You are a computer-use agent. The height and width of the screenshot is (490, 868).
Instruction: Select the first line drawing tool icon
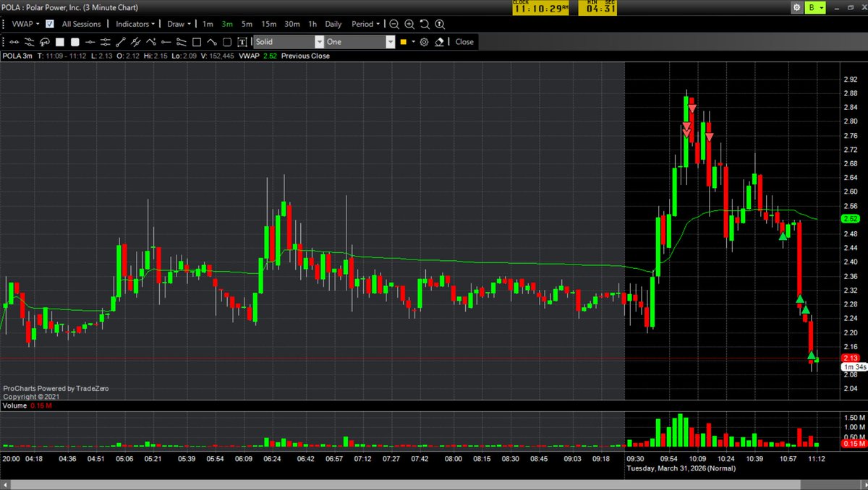[x=14, y=42]
